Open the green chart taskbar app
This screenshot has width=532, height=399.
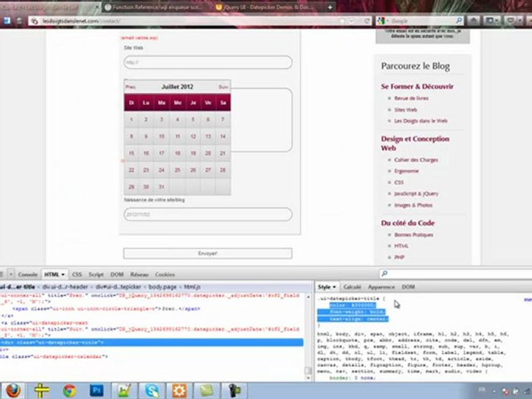click(124, 391)
